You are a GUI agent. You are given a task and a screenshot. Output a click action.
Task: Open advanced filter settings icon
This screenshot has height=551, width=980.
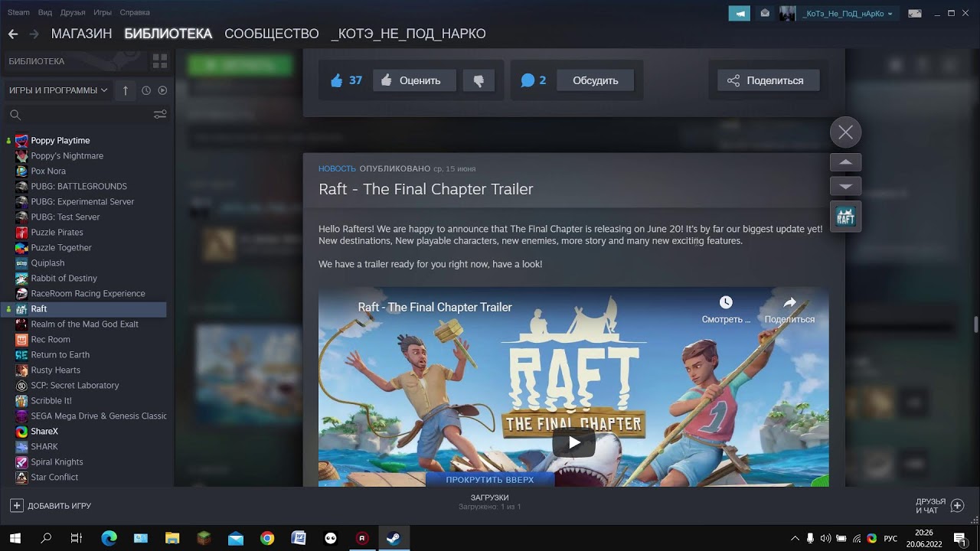pos(160,115)
